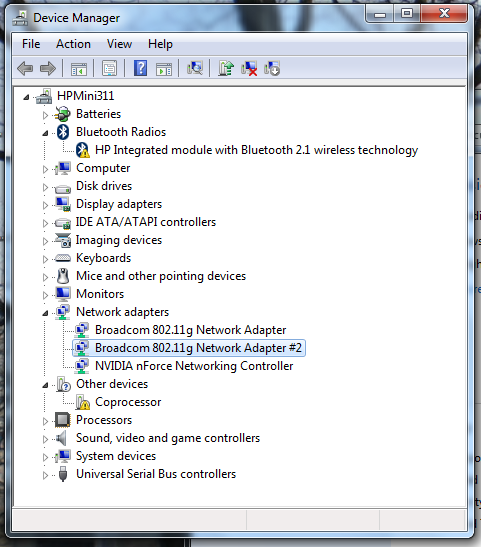
Task: Expand Universal Serial Bus controllers node
Action: click(45, 475)
